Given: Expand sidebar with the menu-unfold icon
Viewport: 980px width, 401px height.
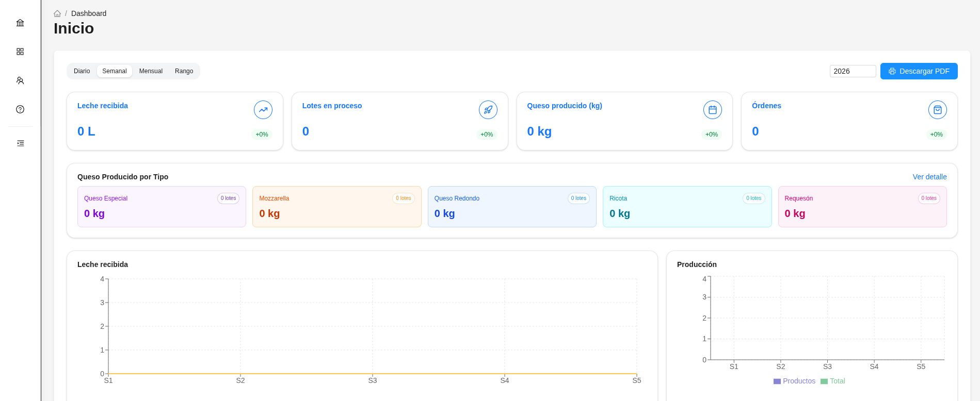Looking at the screenshot, I should pos(20,143).
